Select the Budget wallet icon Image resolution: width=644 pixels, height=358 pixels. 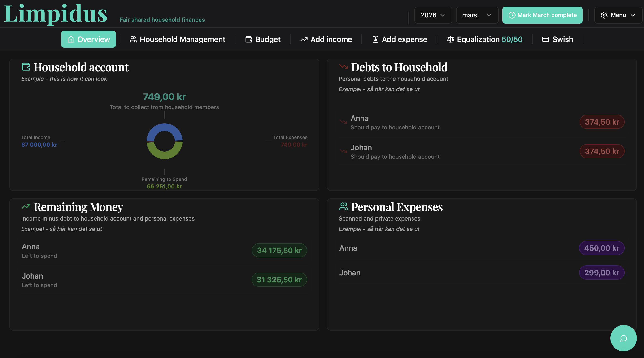(249, 39)
